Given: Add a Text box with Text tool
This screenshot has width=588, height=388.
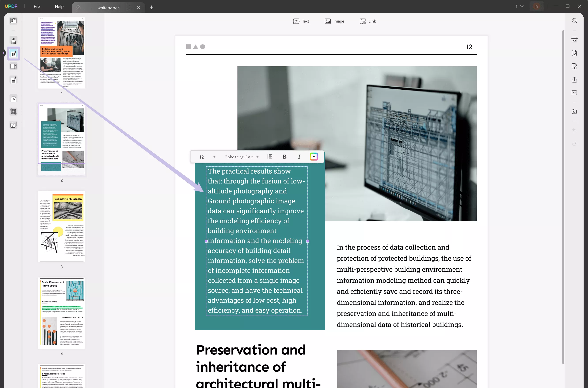Looking at the screenshot, I should (301, 21).
